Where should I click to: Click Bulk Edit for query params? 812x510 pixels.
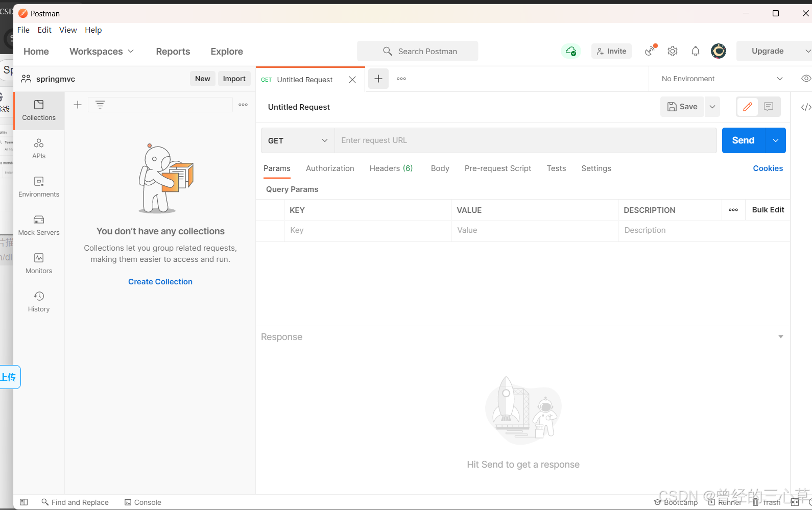click(768, 210)
